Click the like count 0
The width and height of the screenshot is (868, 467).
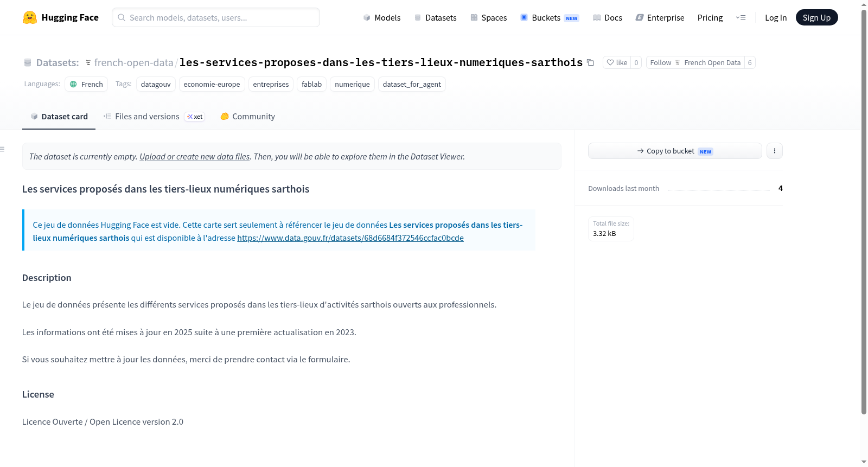(x=636, y=62)
